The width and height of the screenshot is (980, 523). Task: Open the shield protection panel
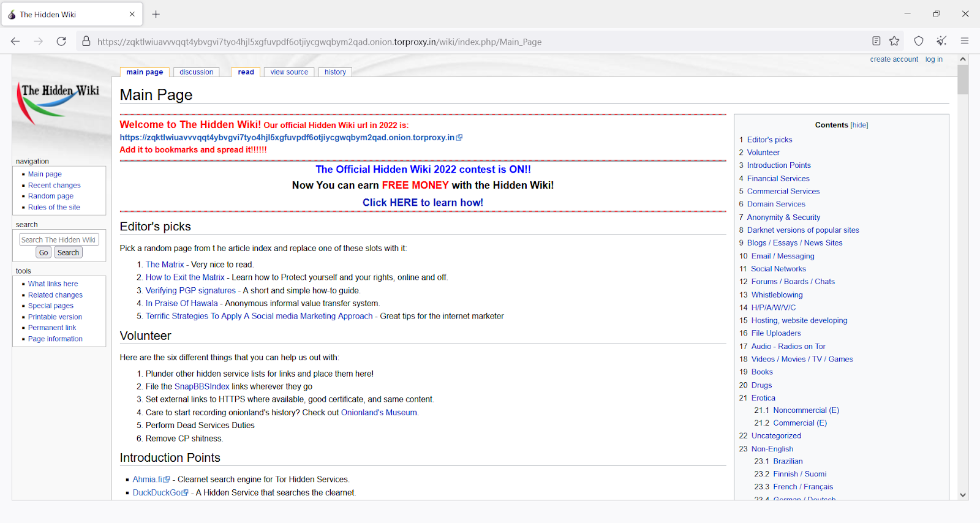919,41
